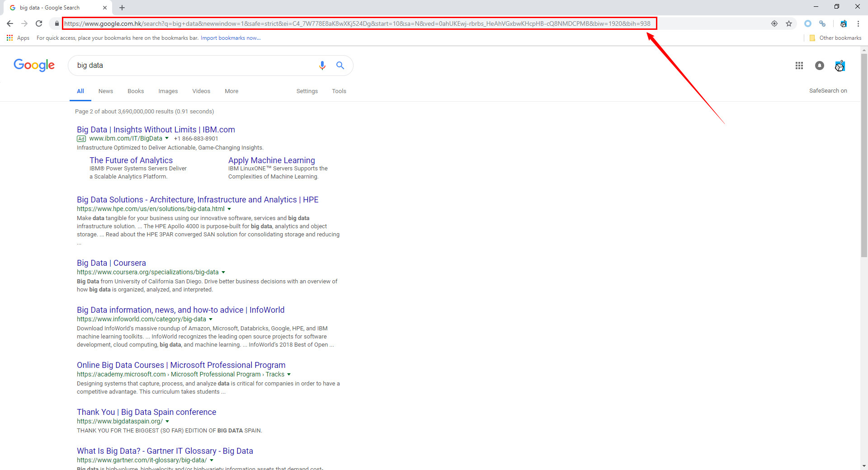Close the big data Google Search tab
This screenshot has height=470, width=868.
105,8
